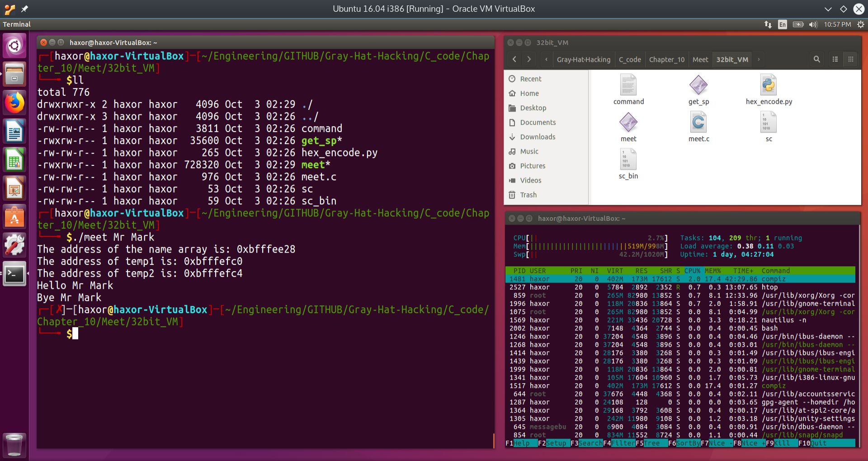Expand path bar with left chevron
The width and height of the screenshot is (868, 461).
coord(547,59)
